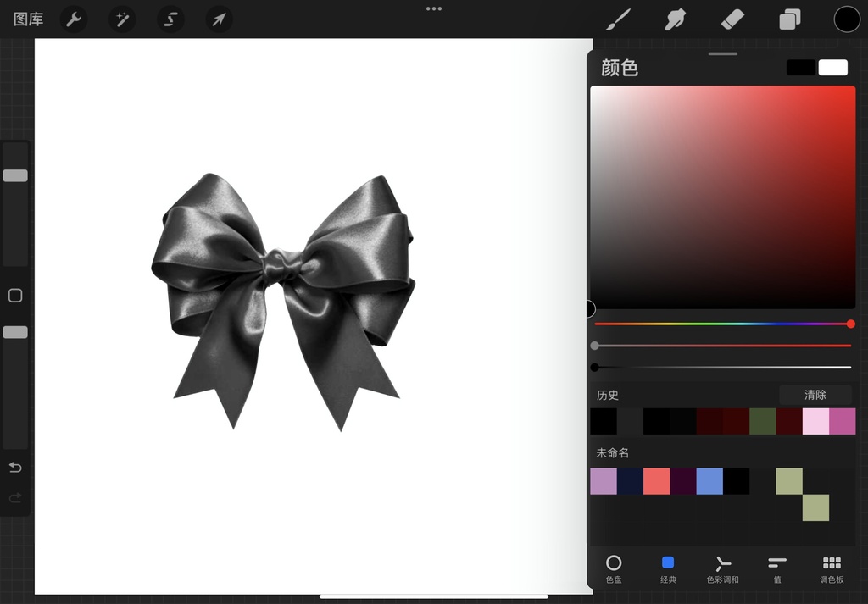Open the Layers panel

click(789, 19)
